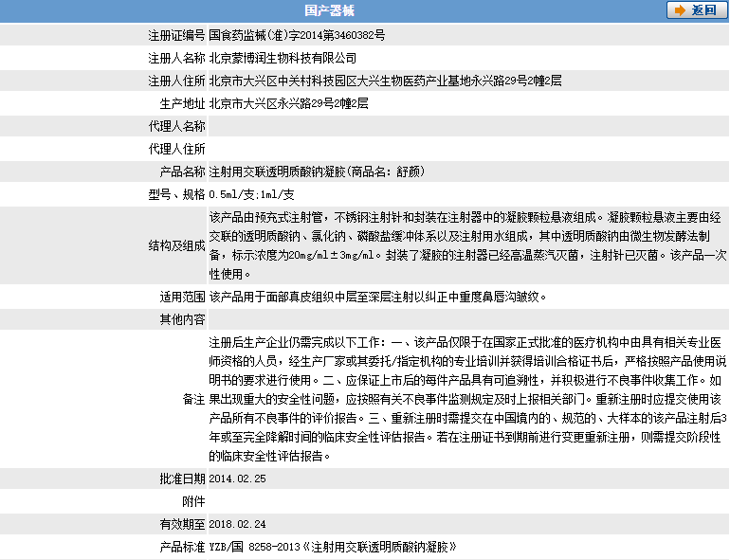Image resolution: width=730 pixels, height=560 pixels.
Task: Select the approval date 2014.02.25
Action: 237,479
